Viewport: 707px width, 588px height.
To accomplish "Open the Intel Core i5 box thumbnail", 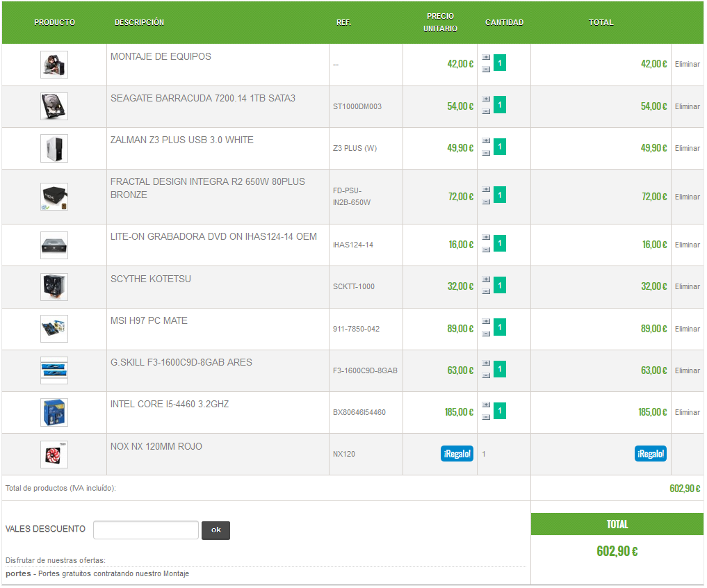I will [x=54, y=413].
